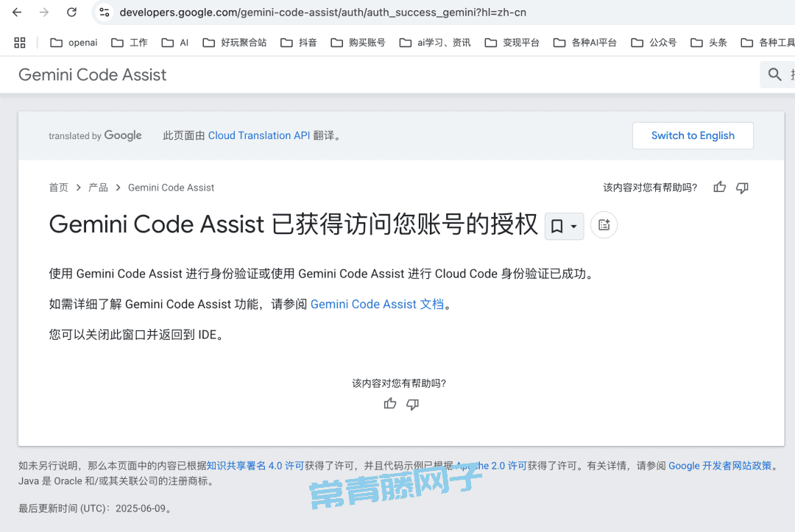Click the browser forward arrow

44,13
